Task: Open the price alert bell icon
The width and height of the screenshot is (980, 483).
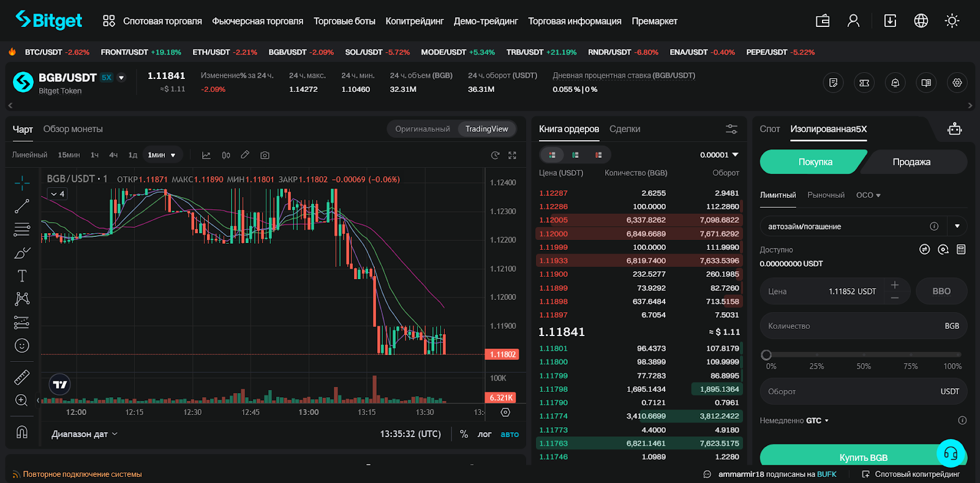Action: 895,83
